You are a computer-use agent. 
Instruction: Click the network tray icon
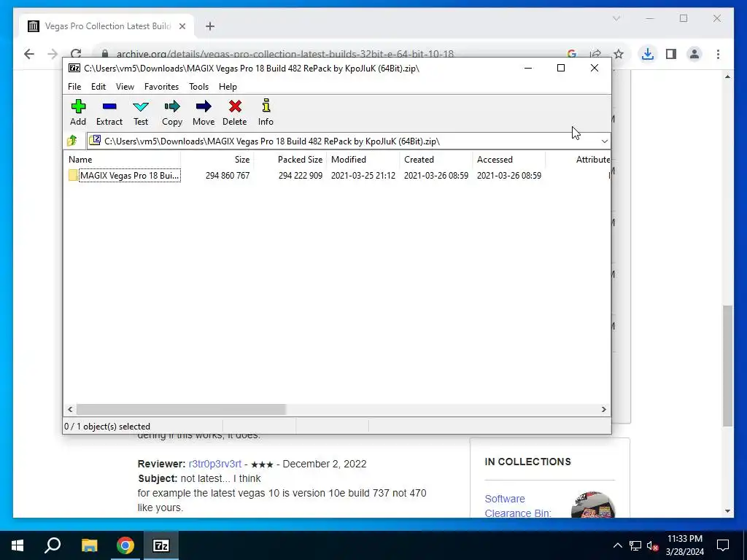tap(635, 545)
